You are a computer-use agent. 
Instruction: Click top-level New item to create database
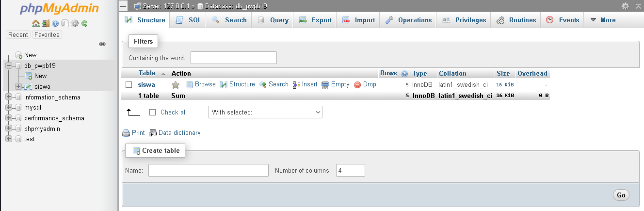click(31, 55)
